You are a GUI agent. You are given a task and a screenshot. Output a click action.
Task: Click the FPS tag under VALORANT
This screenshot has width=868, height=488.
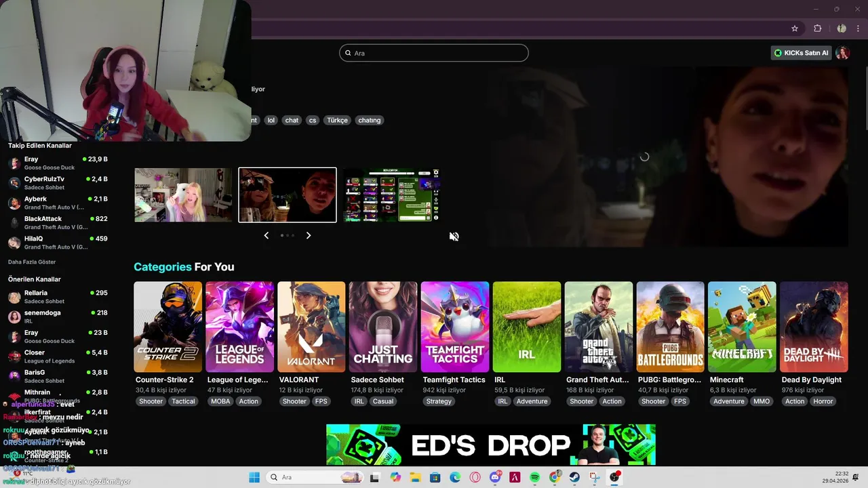(321, 401)
